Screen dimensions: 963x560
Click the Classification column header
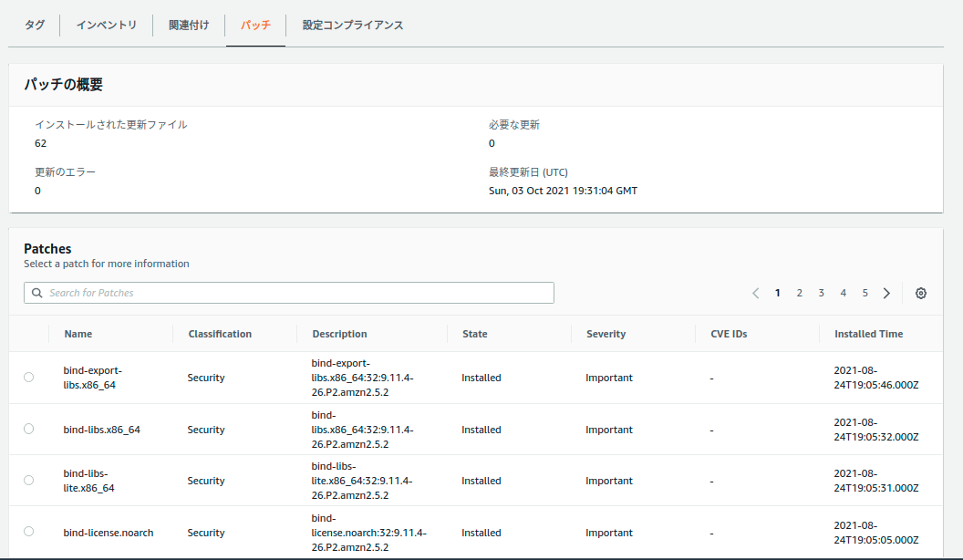220,335
